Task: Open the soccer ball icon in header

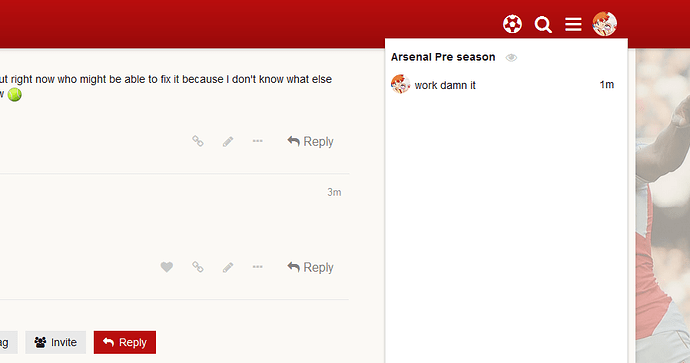Action: 512,24
